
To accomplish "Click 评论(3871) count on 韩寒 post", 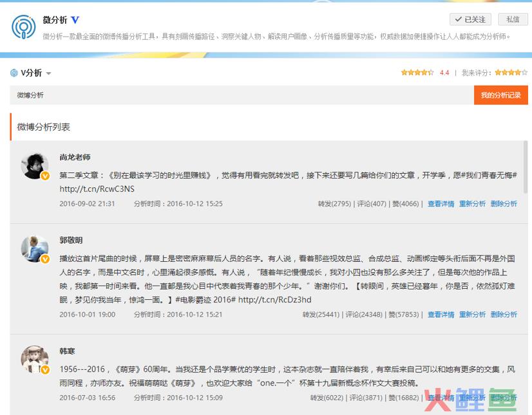I will [x=366, y=398].
